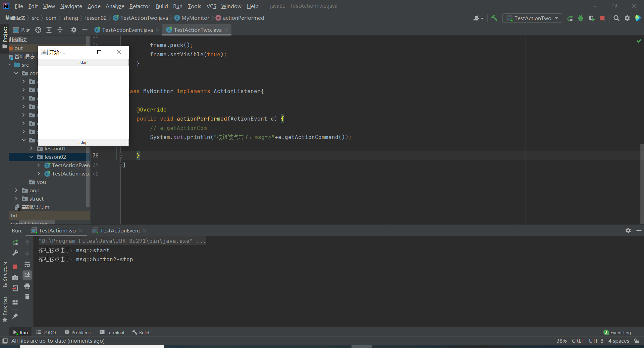This screenshot has width=644, height=348.
Task: Rerun TestActionTwo from the main toolbar
Action: point(570,18)
